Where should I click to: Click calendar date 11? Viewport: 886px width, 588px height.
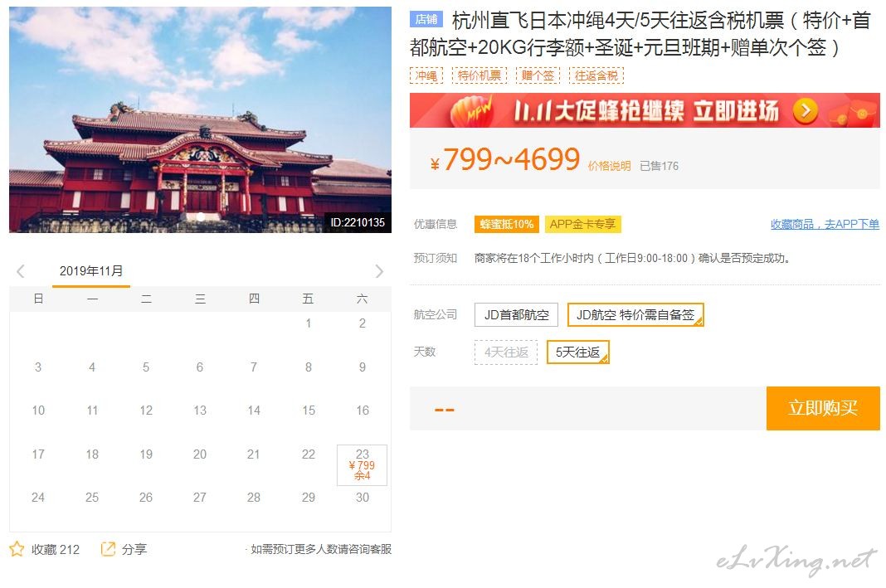coord(92,410)
